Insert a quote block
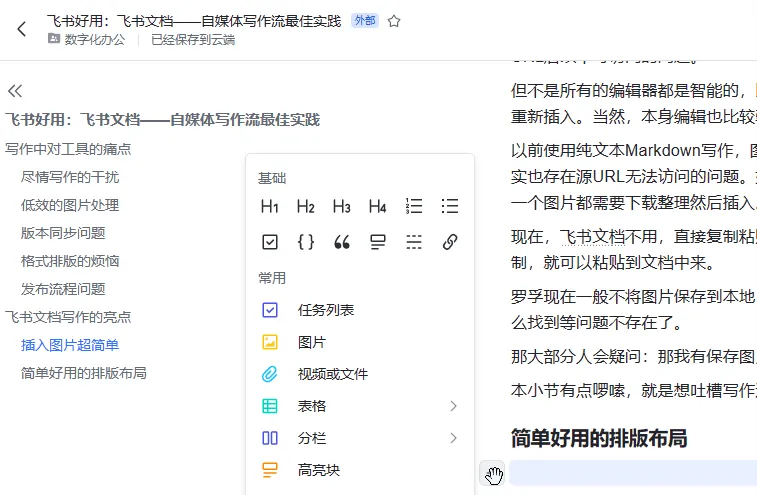 342,241
